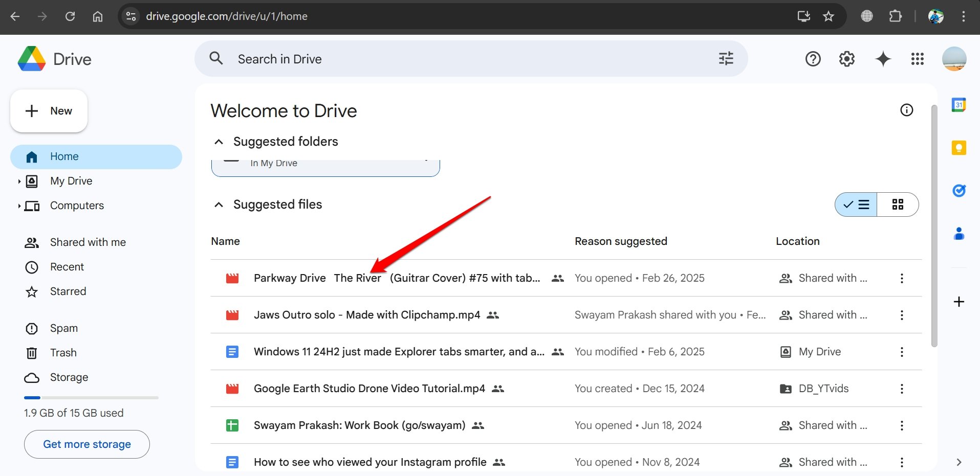Click the browser address bar URL
980x476 pixels.
[227, 16]
